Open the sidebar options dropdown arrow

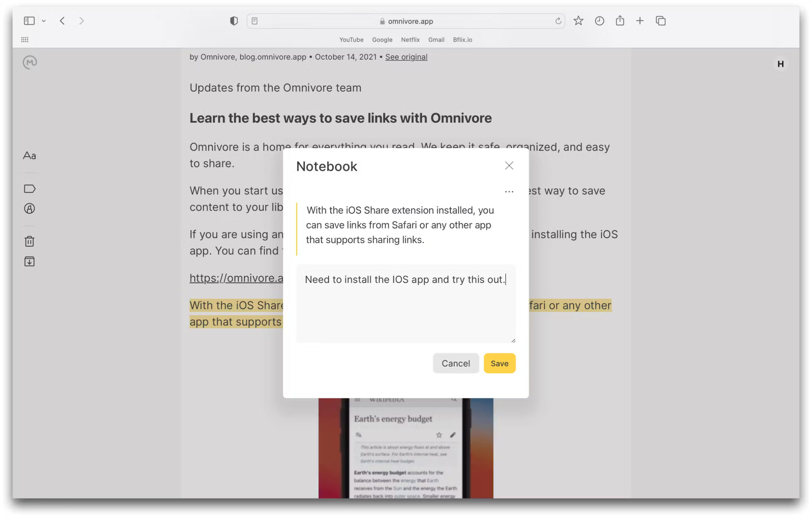coord(44,21)
